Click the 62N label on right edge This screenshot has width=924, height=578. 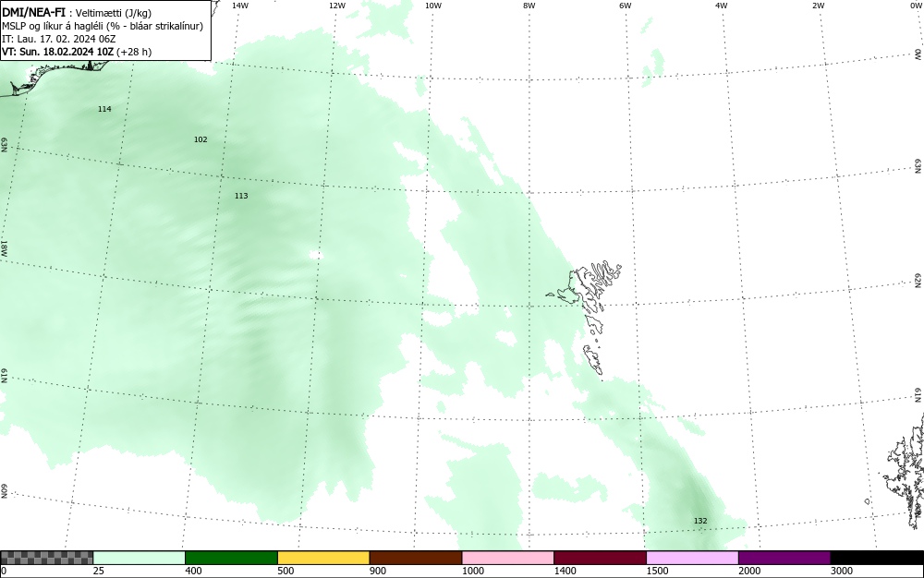[x=918, y=281]
